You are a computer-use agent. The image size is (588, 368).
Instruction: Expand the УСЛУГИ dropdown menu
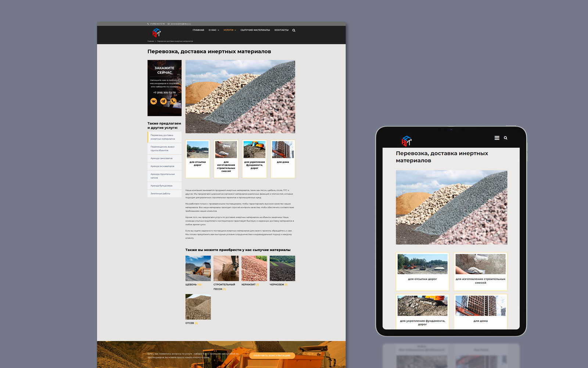(x=230, y=30)
